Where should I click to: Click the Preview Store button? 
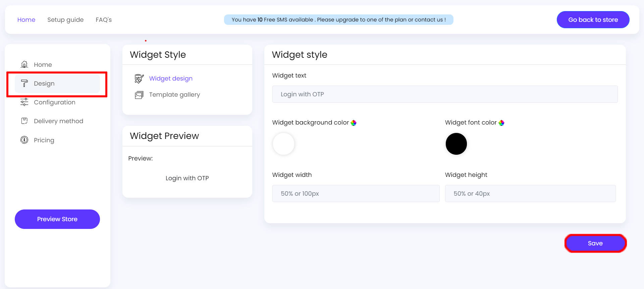[57, 219]
